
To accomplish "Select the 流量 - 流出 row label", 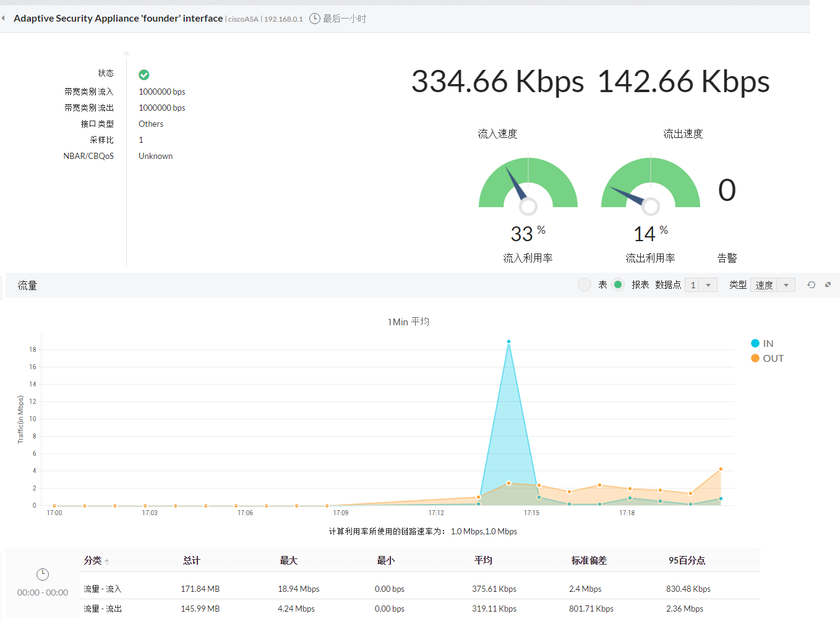I will pos(103,609).
